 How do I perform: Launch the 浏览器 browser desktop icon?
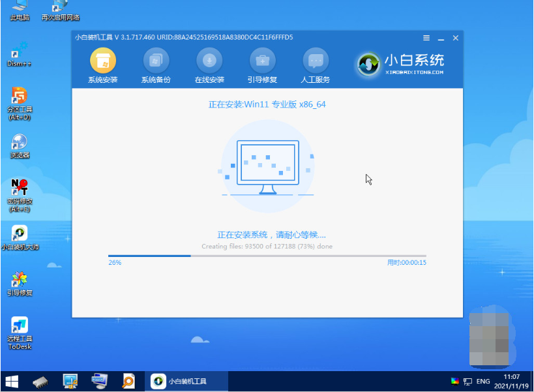20,145
